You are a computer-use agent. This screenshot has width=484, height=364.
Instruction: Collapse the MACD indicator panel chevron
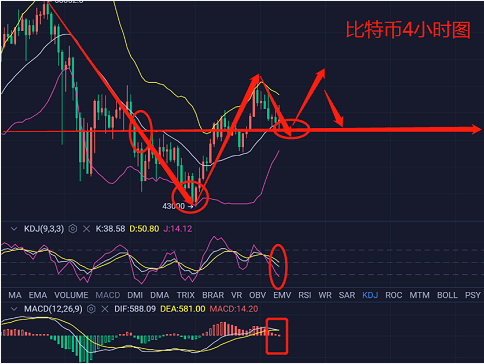coord(14,309)
